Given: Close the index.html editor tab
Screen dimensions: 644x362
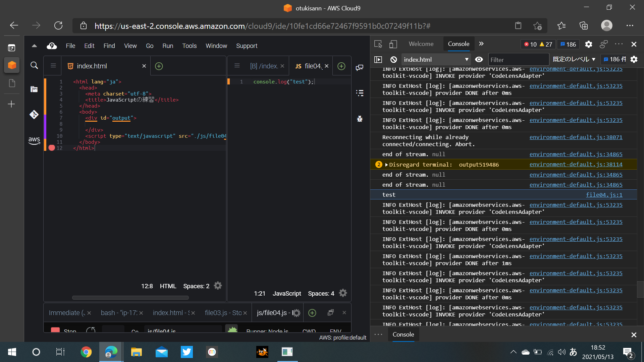Looking at the screenshot, I should tap(144, 66).
